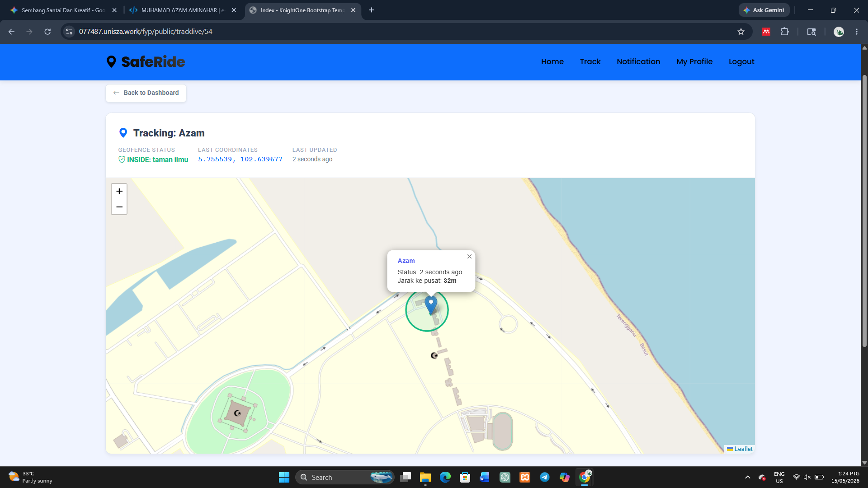Screen dimensions: 868x488
Task: Click the INSIDE: taman ilmu geofence status
Action: coord(153,160)
